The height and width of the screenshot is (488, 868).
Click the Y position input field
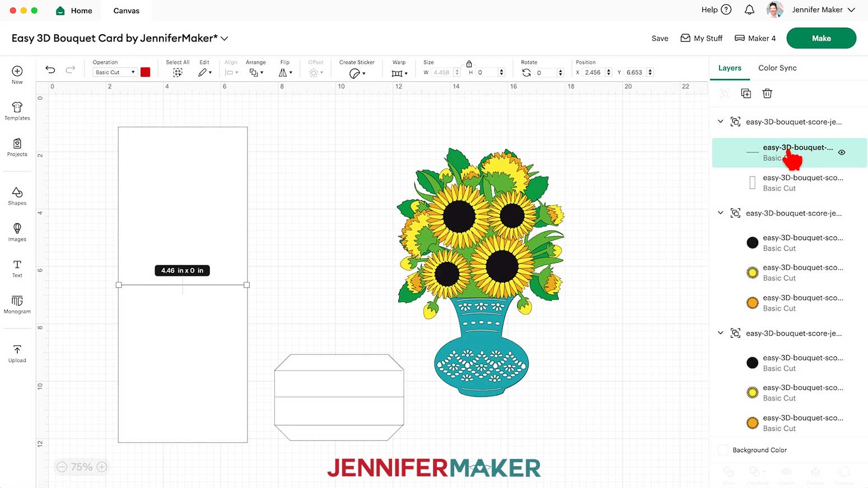click(636, 72)
